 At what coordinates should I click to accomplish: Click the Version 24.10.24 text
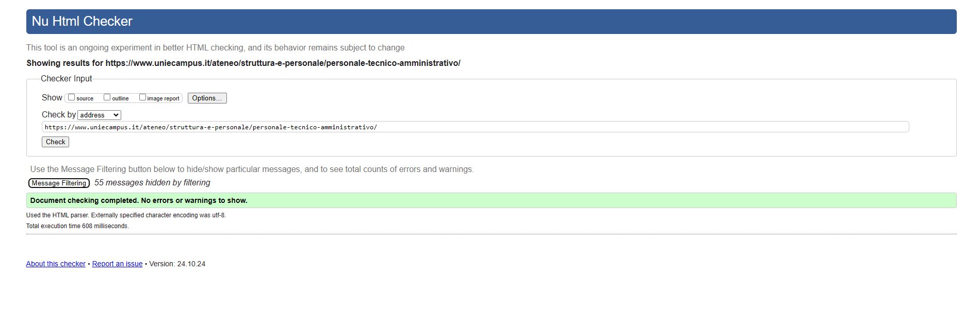point(177,264)
